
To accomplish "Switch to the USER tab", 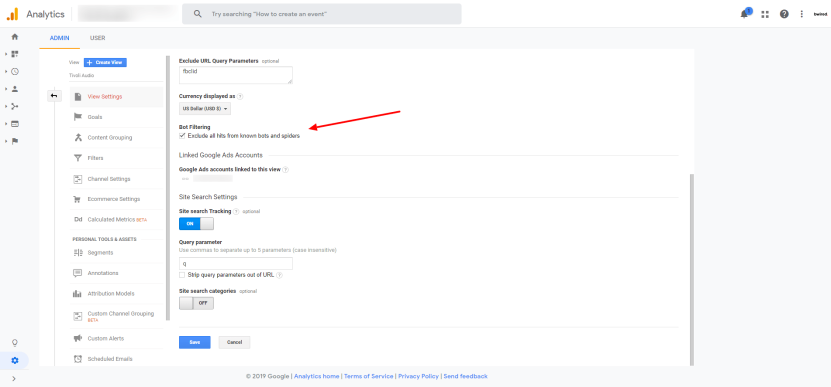I will 98,38.
